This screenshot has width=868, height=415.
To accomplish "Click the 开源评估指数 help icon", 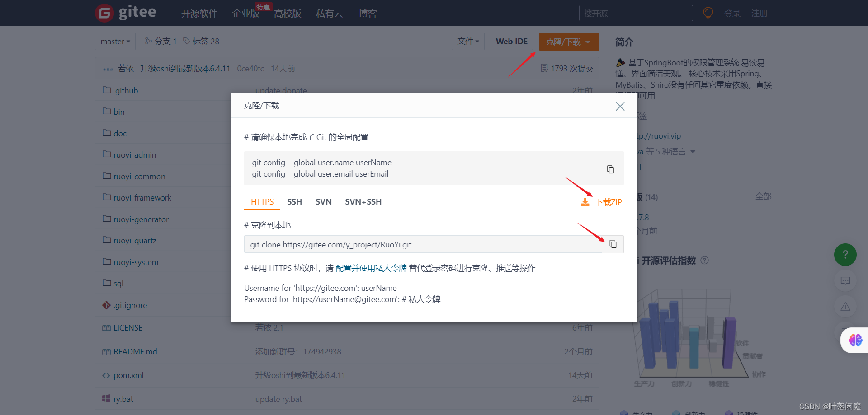I will [x=704, y=261].
